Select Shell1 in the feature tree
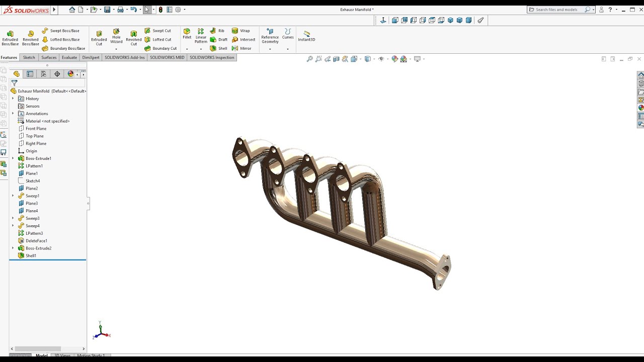Image resolution: width=644 pixels, height=362 pixels. pyautogui.click(x=27, y=255)
